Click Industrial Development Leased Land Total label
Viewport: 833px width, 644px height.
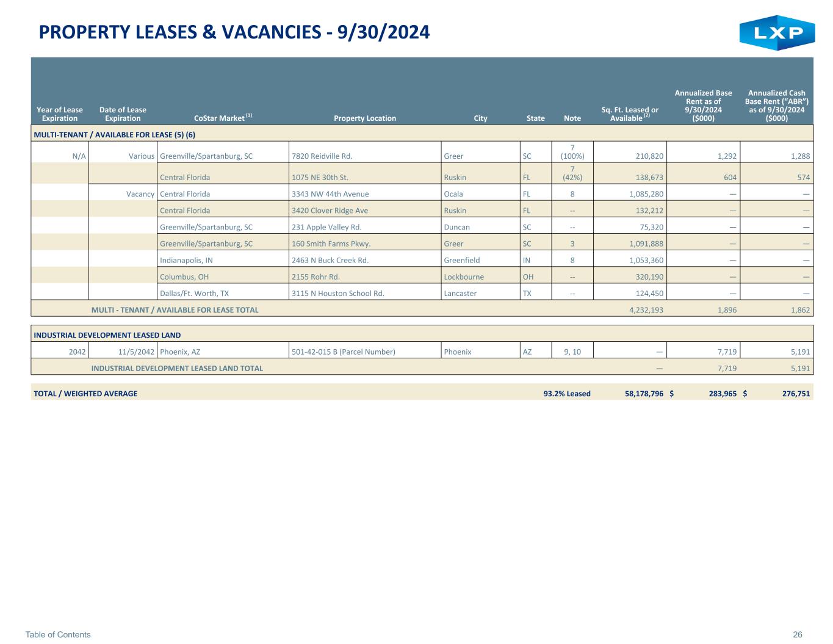tap(178, 368)
